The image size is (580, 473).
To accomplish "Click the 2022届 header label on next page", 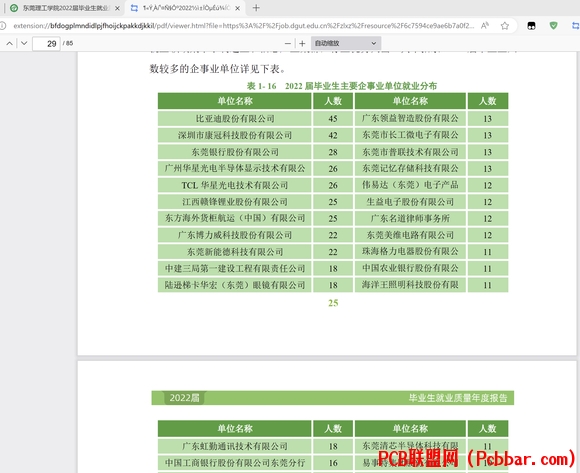I will pyautogui.click(x=185, y=398).
